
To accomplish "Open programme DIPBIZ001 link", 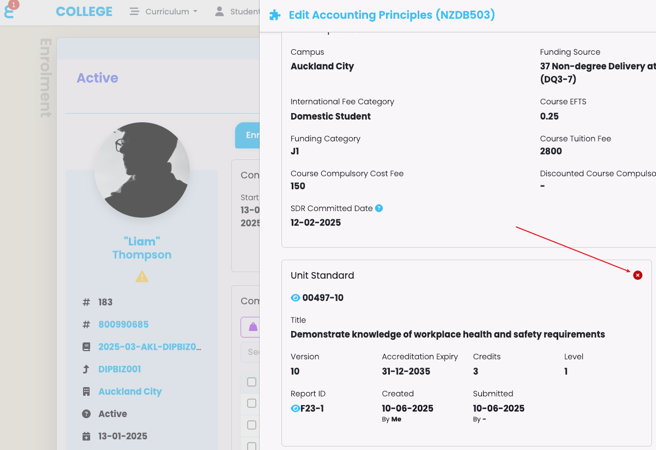I will coord(120,369).
